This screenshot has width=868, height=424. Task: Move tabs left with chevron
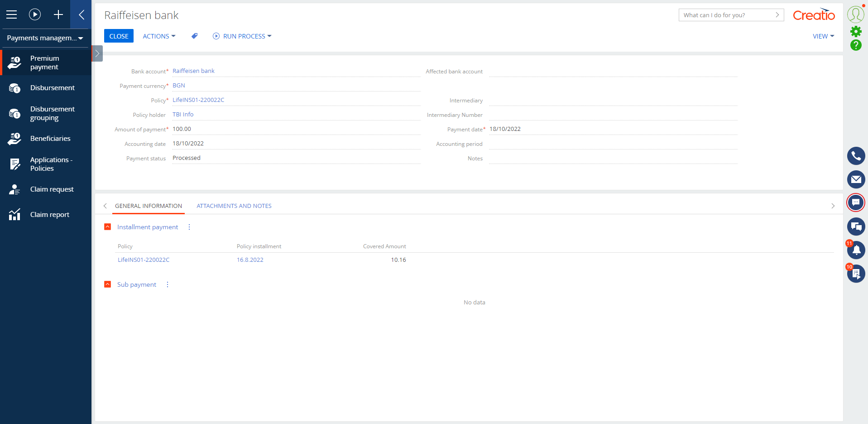(105, 206)
